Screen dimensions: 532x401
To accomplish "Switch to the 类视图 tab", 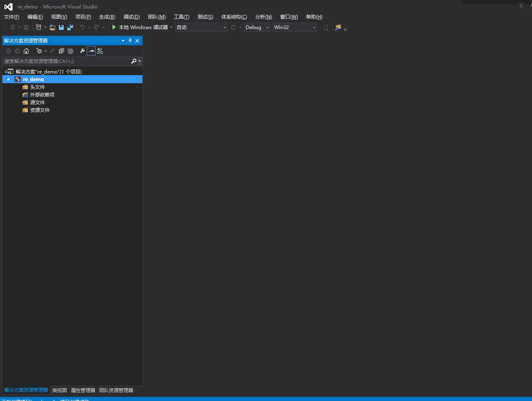I will tap(59, 390).
